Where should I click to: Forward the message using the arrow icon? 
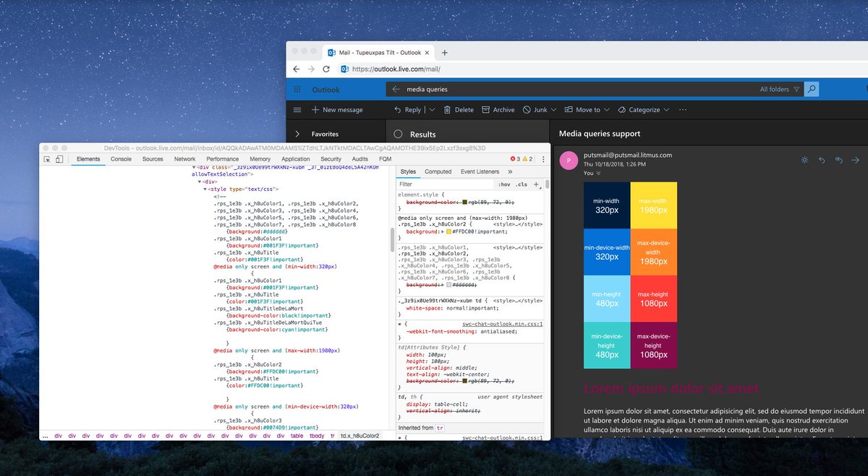[x=856, y=160]
